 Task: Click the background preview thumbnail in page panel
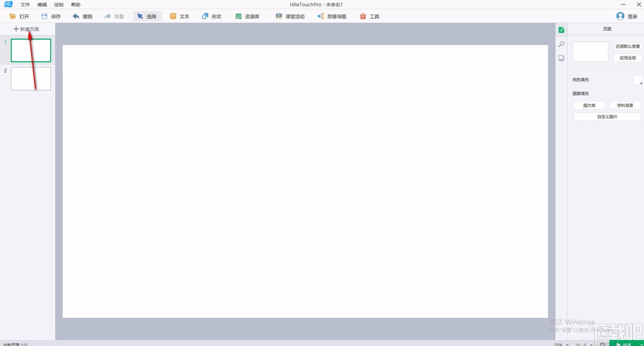point(590,52)
